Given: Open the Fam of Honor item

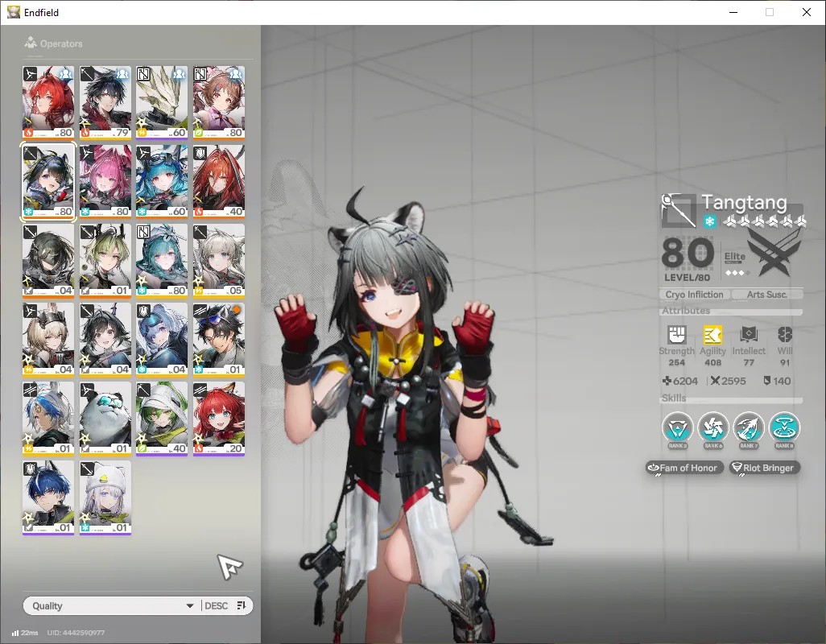Looking at the screenshot, I should click(x=682, y=468).
